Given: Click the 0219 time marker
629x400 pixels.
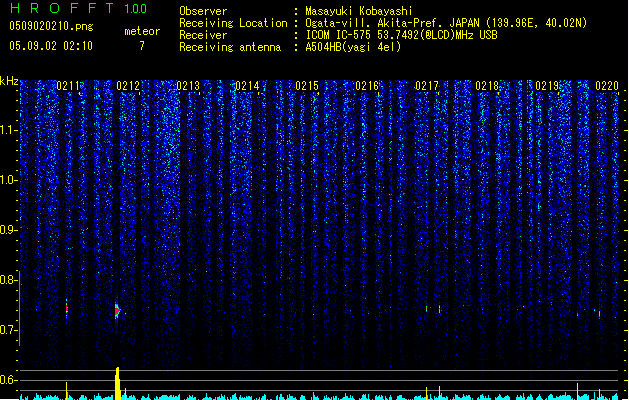Looking at the screenshot, I should coord(547,86).
